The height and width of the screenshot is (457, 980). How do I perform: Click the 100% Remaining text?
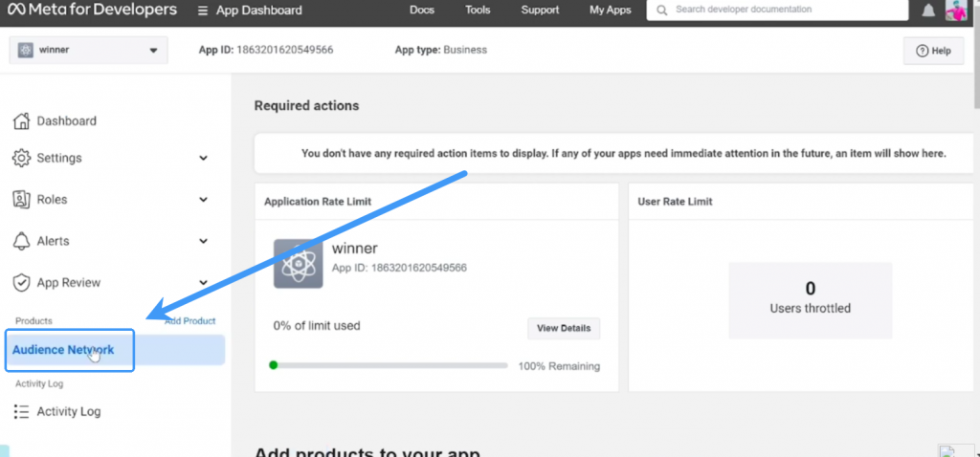pos(559,366)
